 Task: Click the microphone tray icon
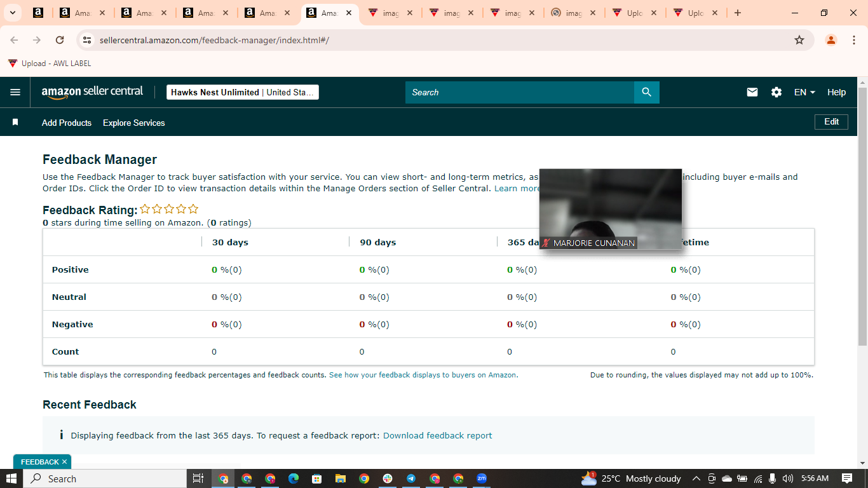click(x=773, y=478)
